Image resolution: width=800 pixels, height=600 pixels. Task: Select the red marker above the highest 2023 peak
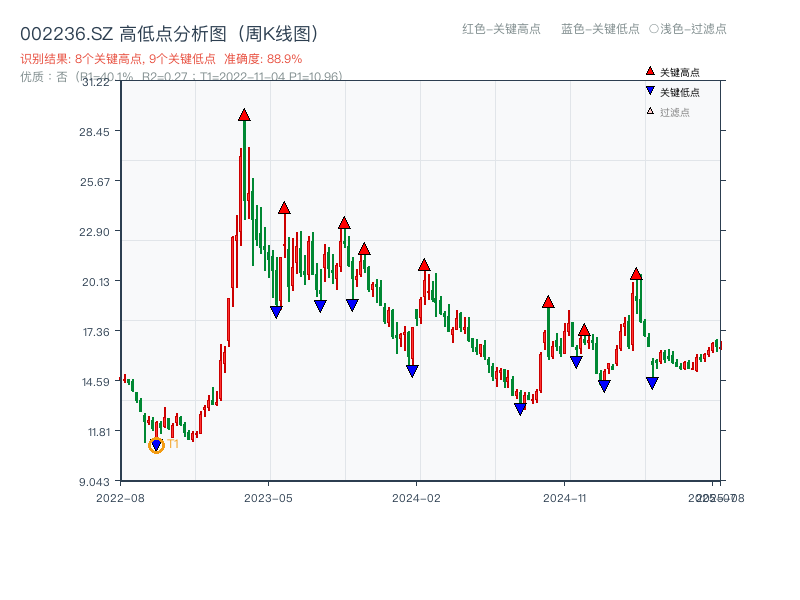244,115
